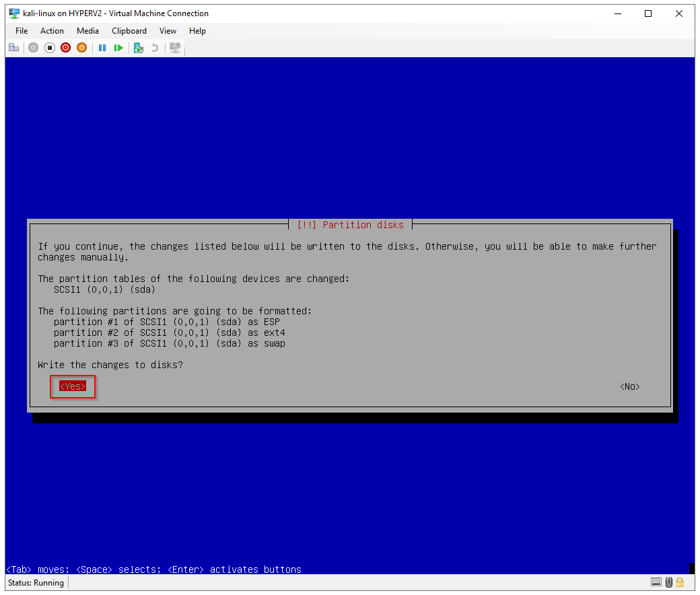Click the green Reset play icon
This screenshot has height=595, width=700.
point(118,48)
